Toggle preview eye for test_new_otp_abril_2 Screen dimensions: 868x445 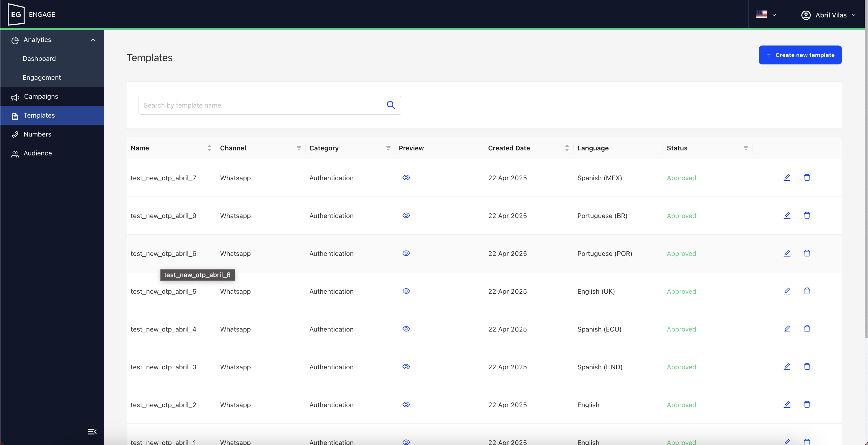point(406,405)
